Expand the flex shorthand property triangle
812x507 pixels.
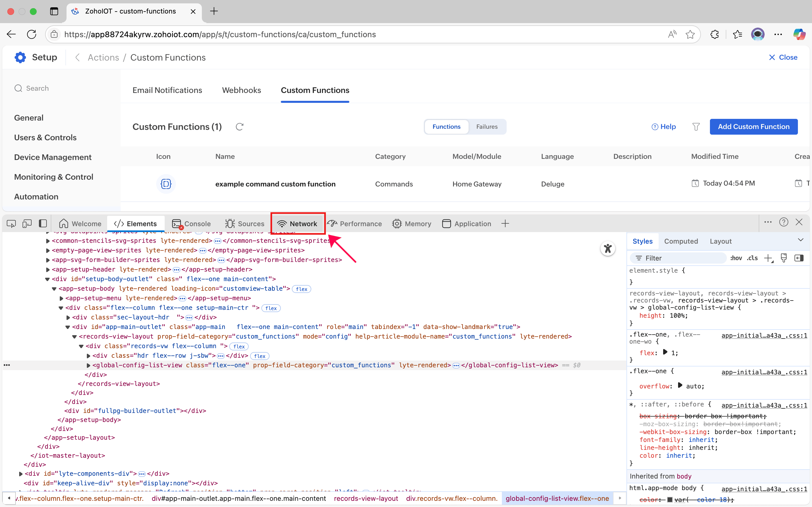pyautogui.click(x=665, y=352)
